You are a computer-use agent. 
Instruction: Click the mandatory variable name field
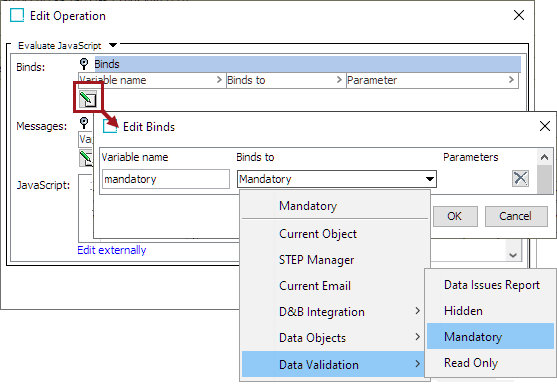(166, 179)
